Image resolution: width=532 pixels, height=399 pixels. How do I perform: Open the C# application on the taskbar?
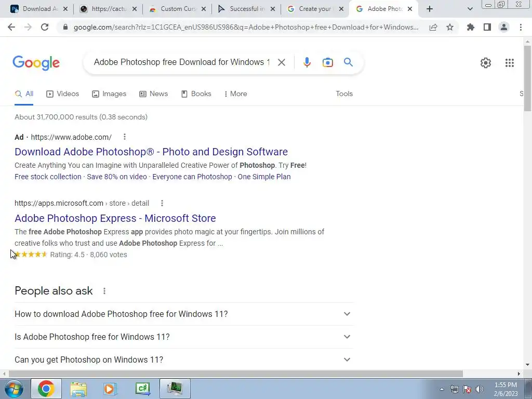[x=143, y=389]
